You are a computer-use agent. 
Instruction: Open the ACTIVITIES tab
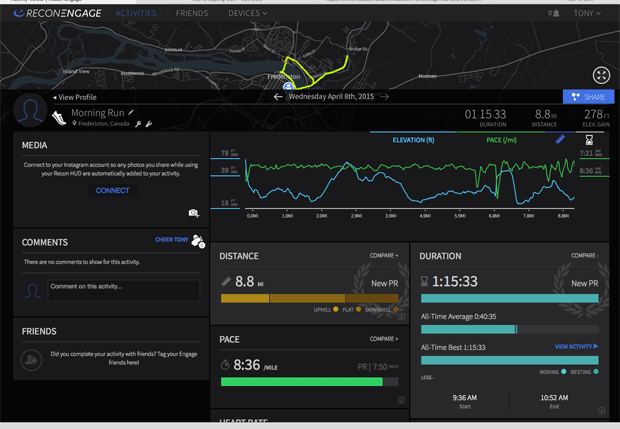(136, 13)
